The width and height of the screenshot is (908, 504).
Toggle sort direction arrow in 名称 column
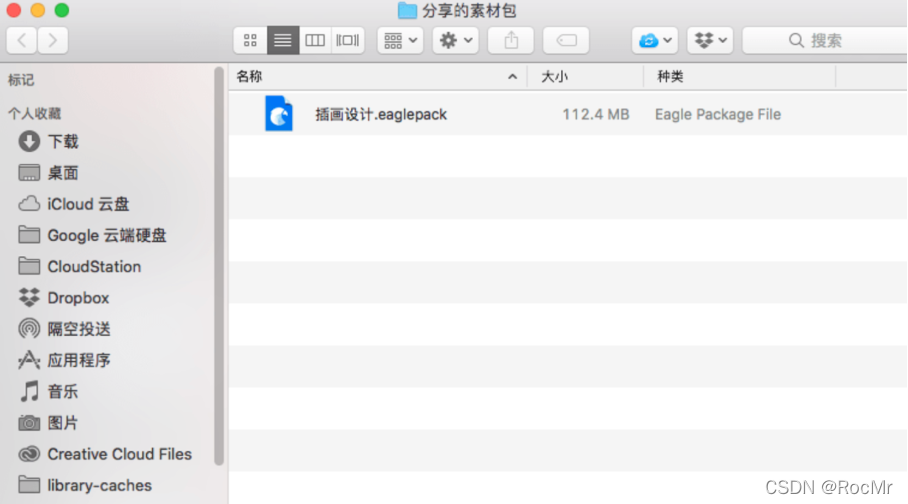pyautogui.click(x=512, y=76)
